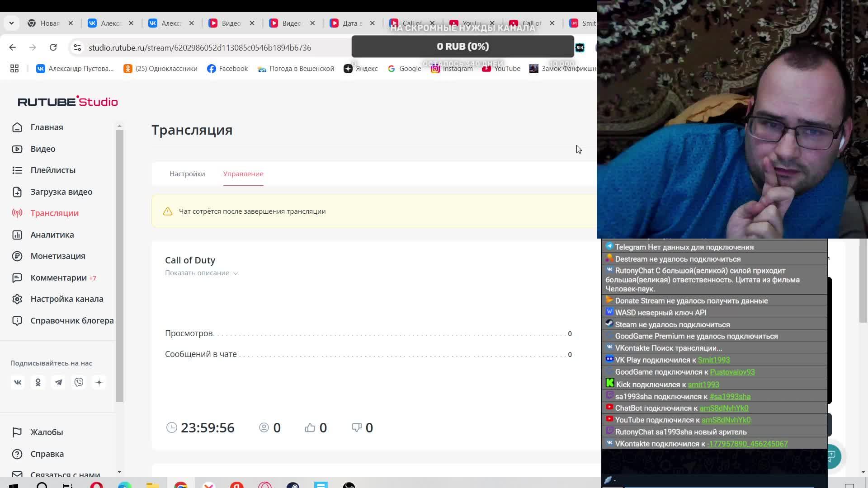This screenshot has height=488, width=868.
Task: Click the Smit1993 link in chat
Action: point(713,360)
